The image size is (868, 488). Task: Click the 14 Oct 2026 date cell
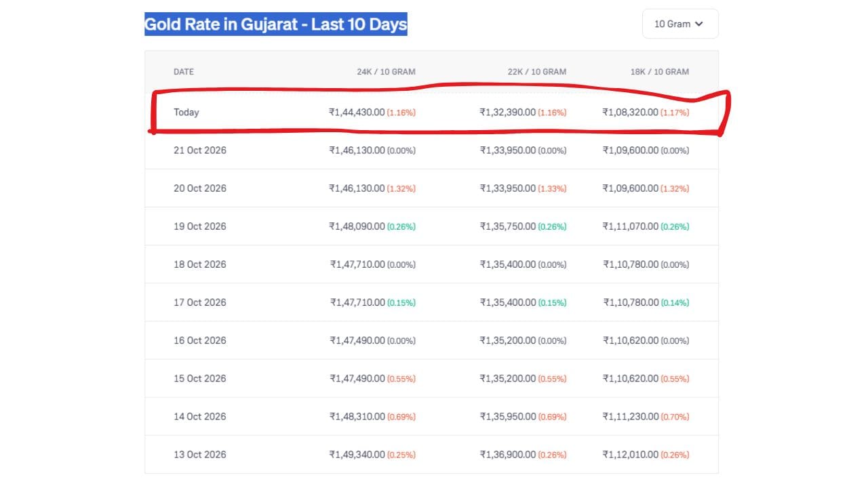[x=200, y=416]
